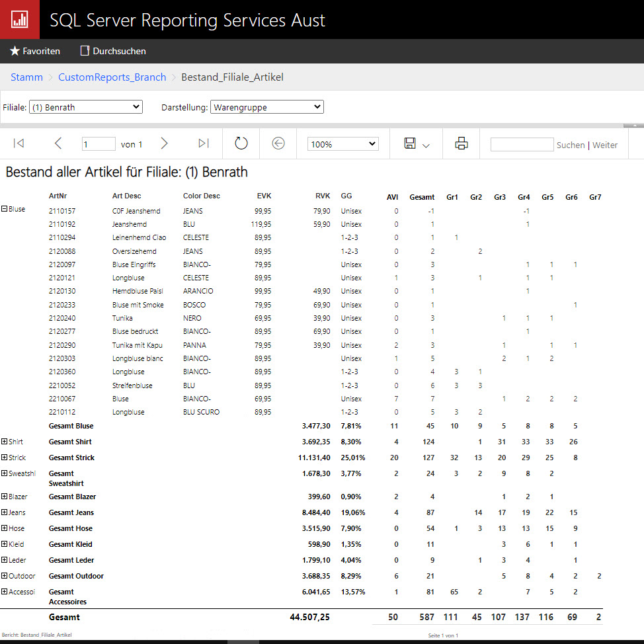Open the Filiale dropdown
The height and width of the screenshot is (644, 644).
86,107
